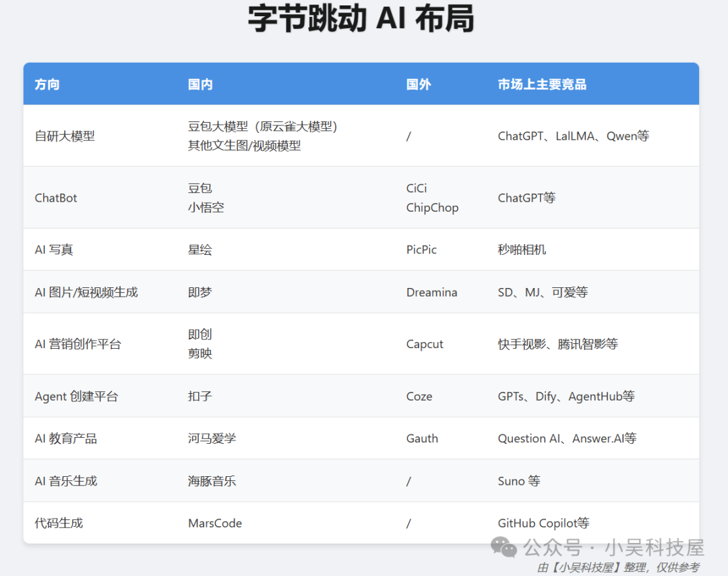
Task: Click PicPic cell
Action: 421,250
